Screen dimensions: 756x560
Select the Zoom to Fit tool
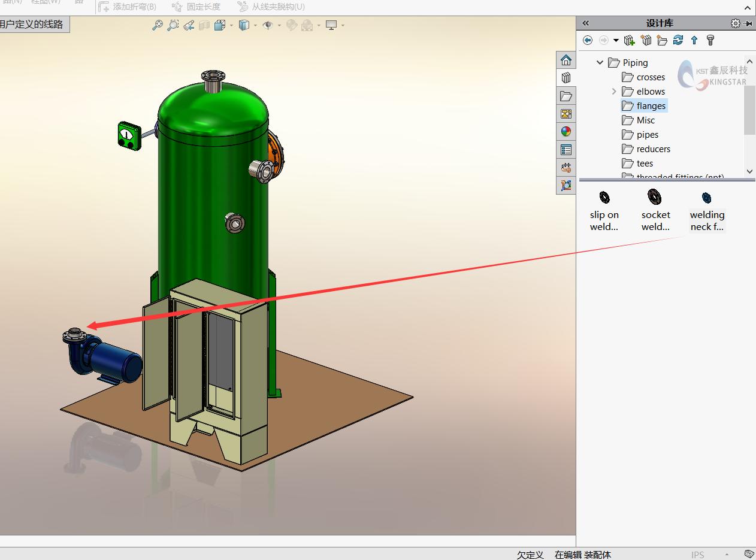(158, 25)
